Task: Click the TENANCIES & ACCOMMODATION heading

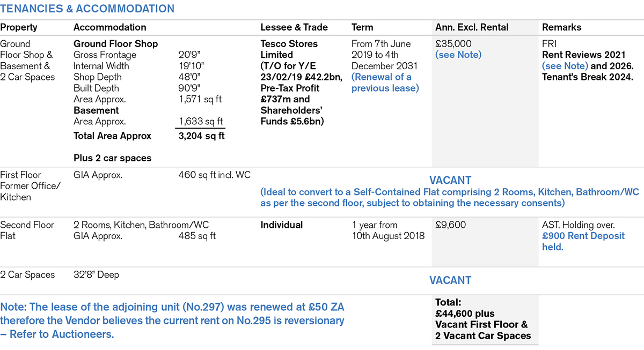Action: click(87, 9)
